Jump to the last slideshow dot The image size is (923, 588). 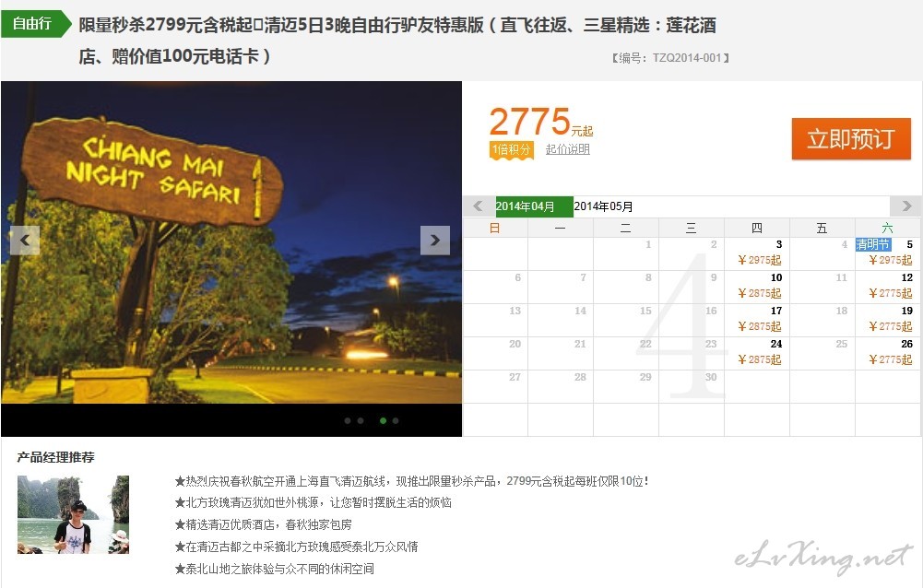(x=396, y=421)
